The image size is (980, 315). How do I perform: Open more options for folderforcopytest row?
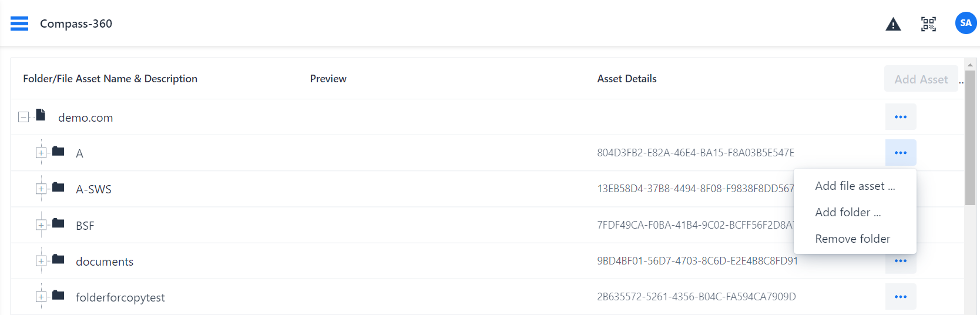(900, 297)
